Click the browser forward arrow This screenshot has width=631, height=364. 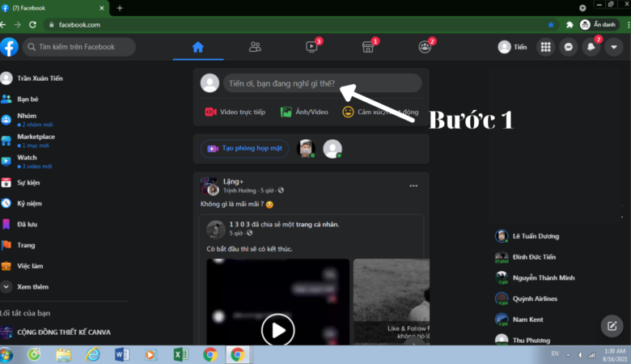(x=17, y=25)
